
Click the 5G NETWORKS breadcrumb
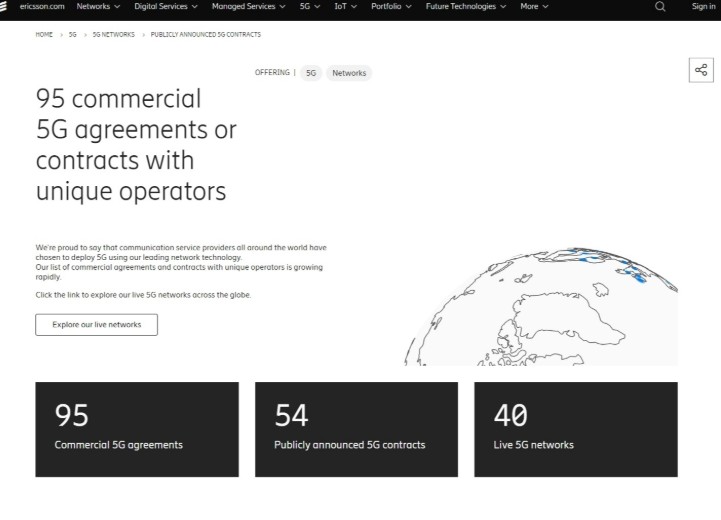point(114,34)
